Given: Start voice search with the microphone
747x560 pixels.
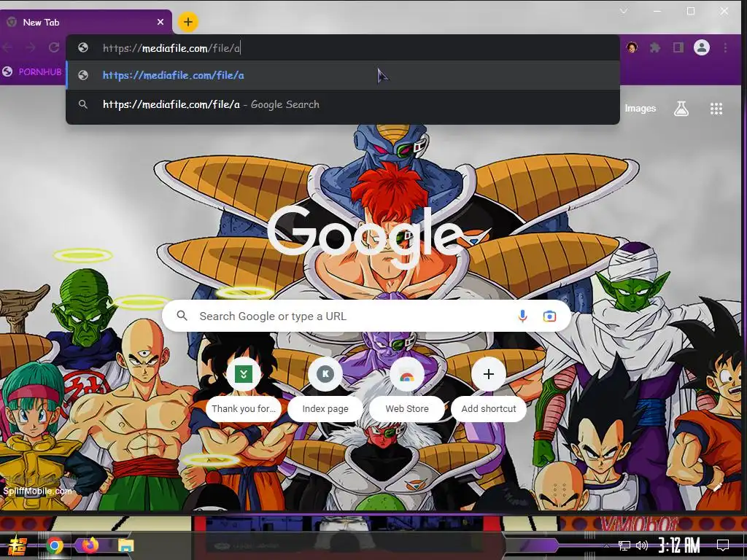Looking at the screenshot, I should coord(522,316).
